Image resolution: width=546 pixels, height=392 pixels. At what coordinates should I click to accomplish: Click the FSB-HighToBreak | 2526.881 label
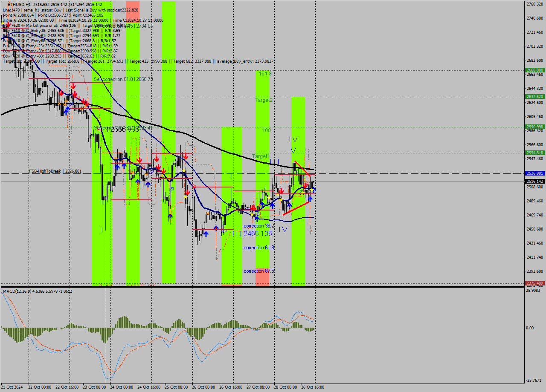pyautogui.click(x=55, y=171)
